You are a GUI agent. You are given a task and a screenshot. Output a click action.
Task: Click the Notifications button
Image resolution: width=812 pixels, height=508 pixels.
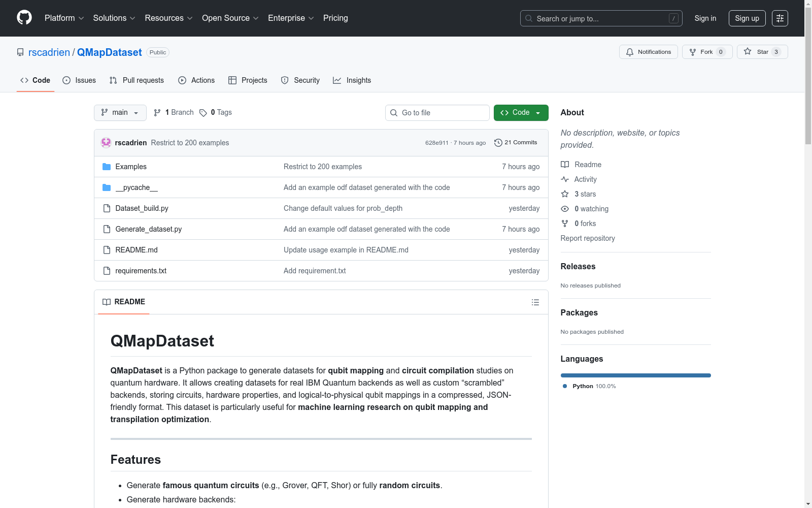649,52
